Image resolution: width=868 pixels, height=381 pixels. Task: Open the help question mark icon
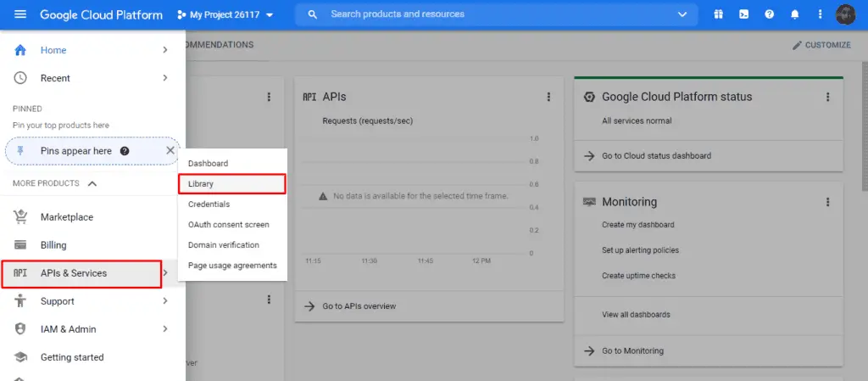(770, 15)
